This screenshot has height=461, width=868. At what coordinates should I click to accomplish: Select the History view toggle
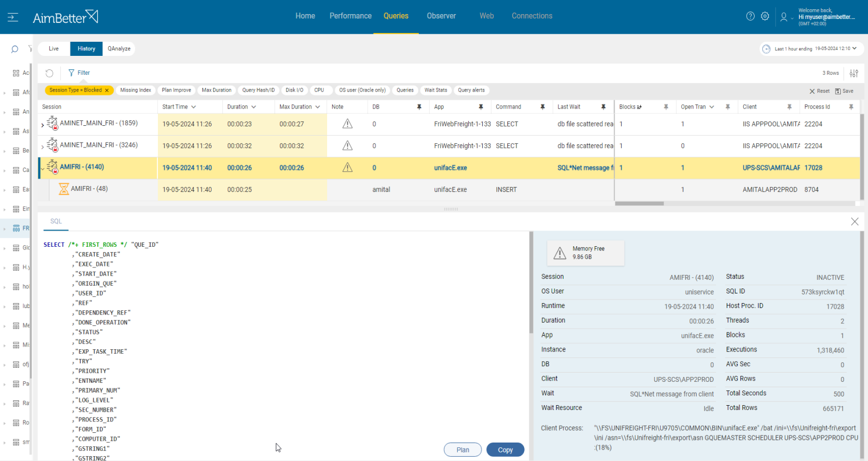tap(86, 49)
